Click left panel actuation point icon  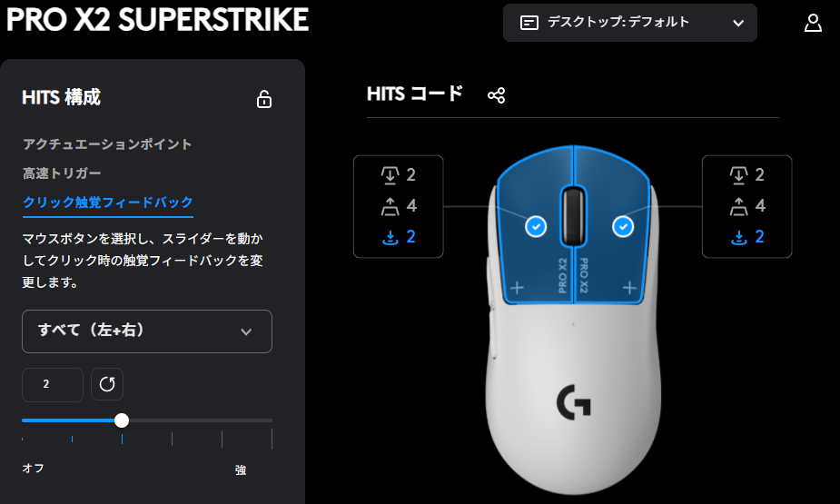click(390, 174)
